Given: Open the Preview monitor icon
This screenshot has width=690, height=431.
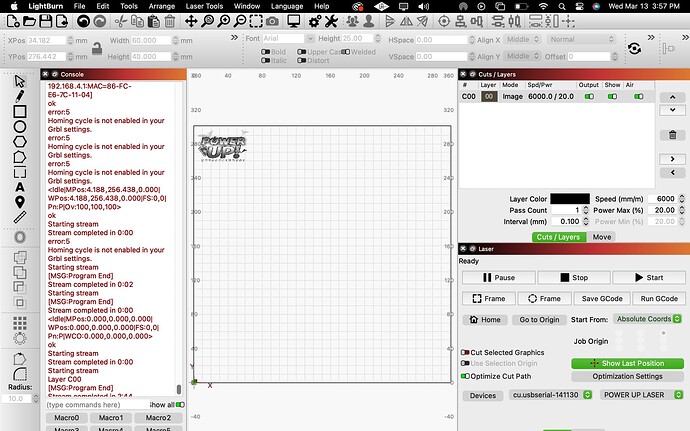Looking at the screenshot, I should [x=294, y=21].
